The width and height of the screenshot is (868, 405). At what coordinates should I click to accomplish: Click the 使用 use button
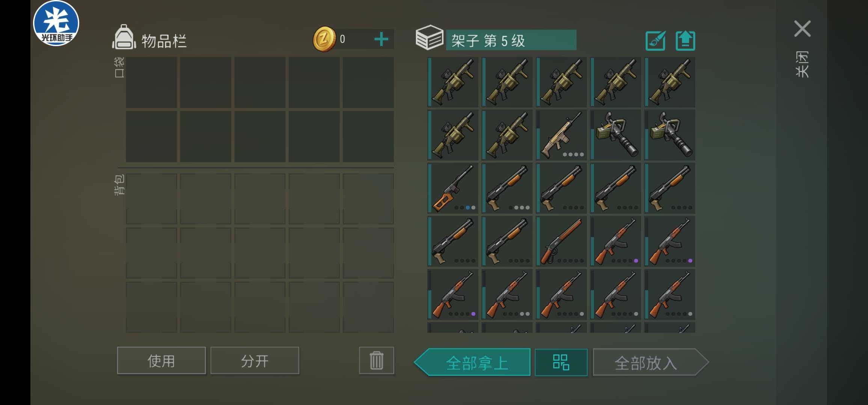click(x=161, y=360)
